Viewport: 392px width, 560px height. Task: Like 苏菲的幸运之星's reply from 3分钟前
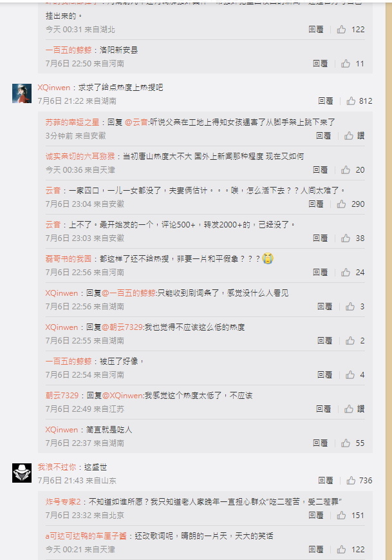coord(354,136)
